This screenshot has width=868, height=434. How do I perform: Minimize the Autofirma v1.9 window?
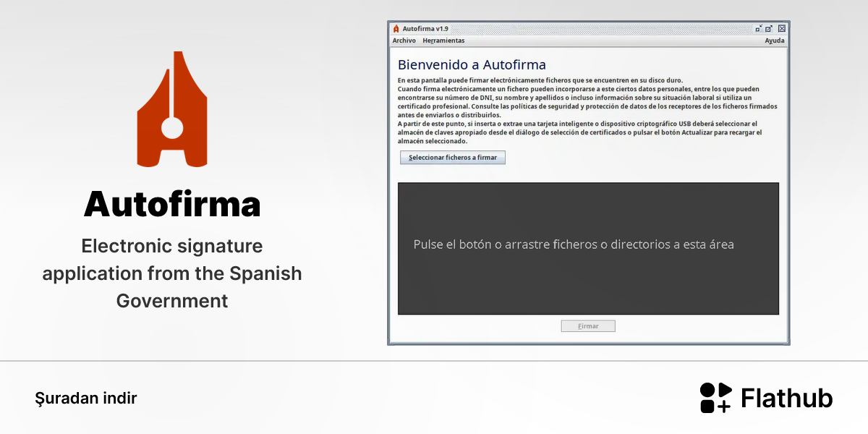pyautogui.click(x=759, y=29)
